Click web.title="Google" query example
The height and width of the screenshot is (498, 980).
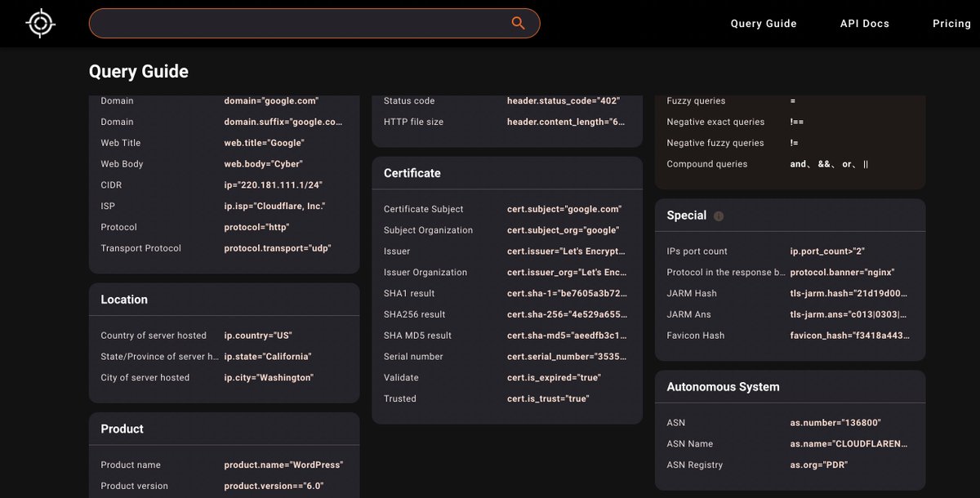[x=265, y=143]
